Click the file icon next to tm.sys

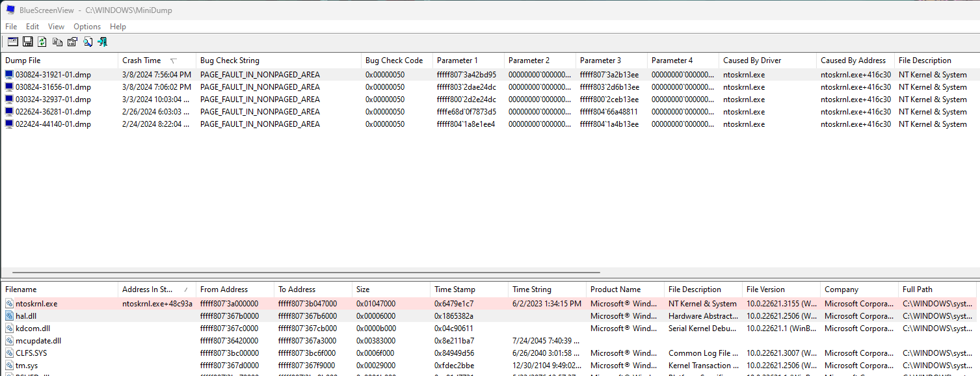pyautogui.click(x=9, y=366)
